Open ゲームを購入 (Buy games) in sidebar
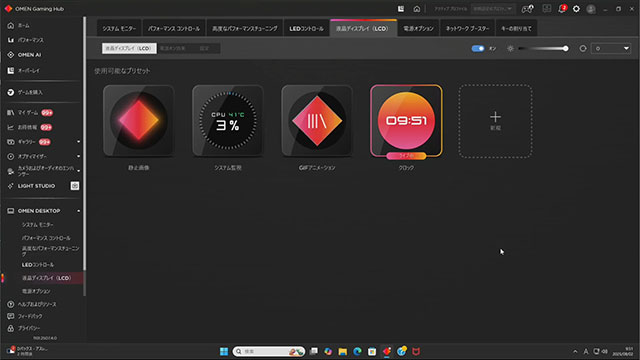This screenshot has width=640, height=360. click(25, 92)
